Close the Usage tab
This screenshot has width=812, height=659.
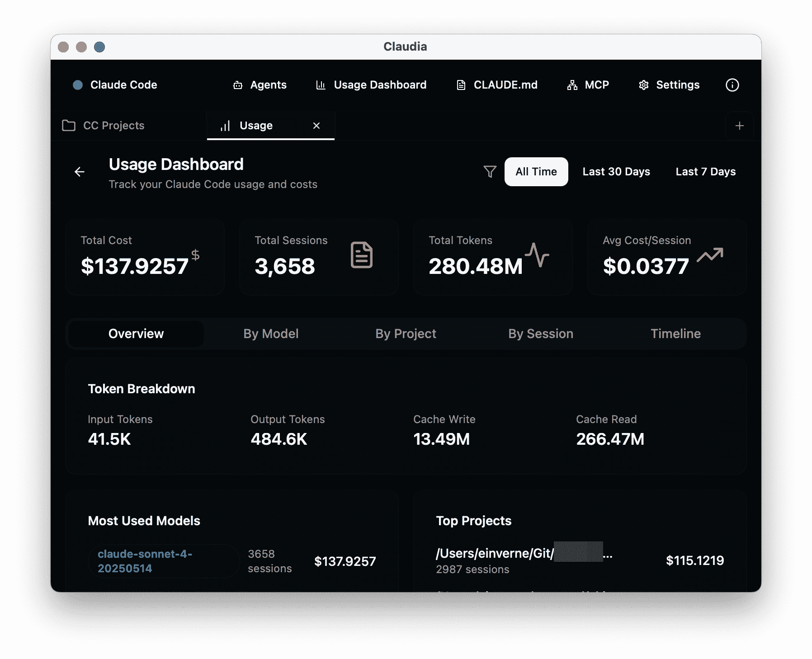coord(316,126)
